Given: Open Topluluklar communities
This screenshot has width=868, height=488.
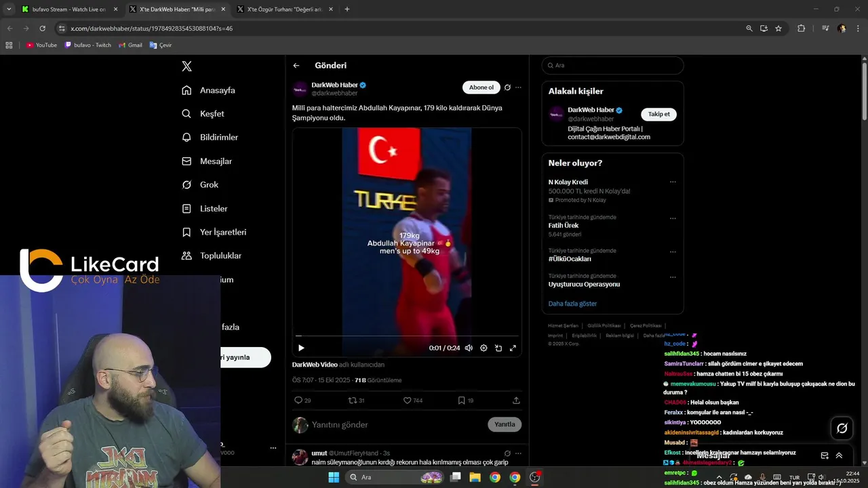Looking at the screenshot, I should 212,256.
